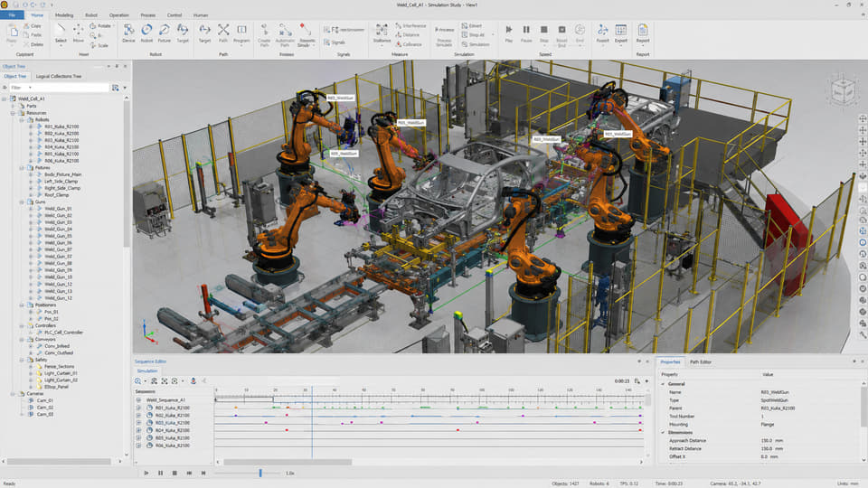Click the Collision measure icon
The height and width of the screenshot is (488, 868).
pos(398,44)
